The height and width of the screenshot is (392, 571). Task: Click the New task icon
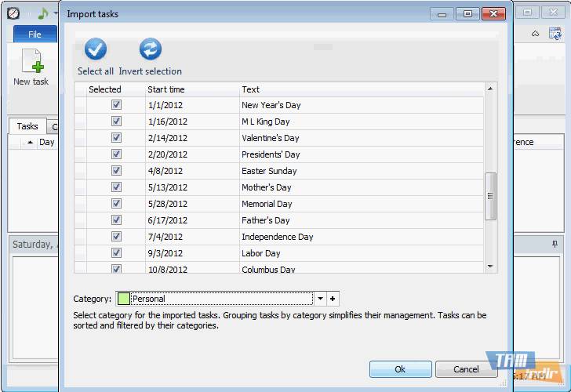click(x=31, y=61)
